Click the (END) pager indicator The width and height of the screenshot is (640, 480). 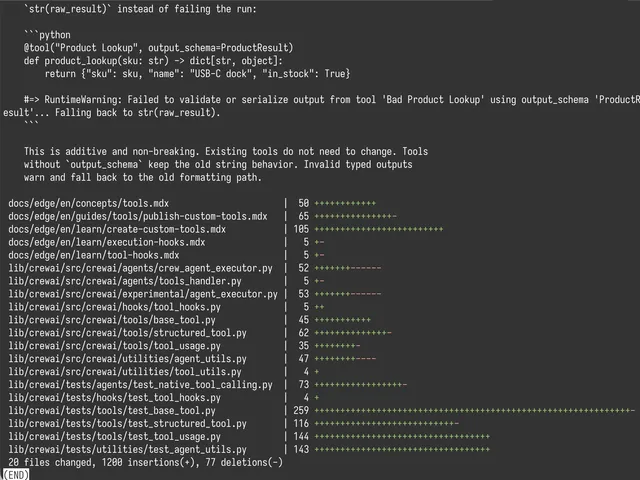pyautogui.click(x=16, y=475)
